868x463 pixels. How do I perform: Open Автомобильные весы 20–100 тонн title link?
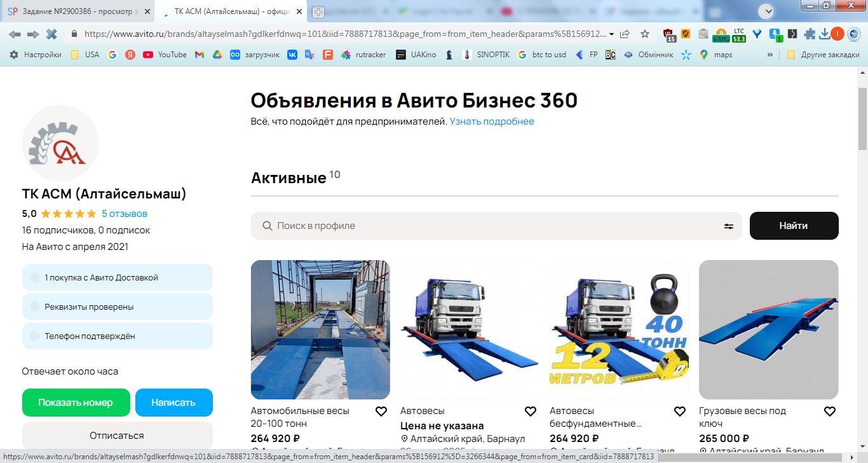click(300, 417)
